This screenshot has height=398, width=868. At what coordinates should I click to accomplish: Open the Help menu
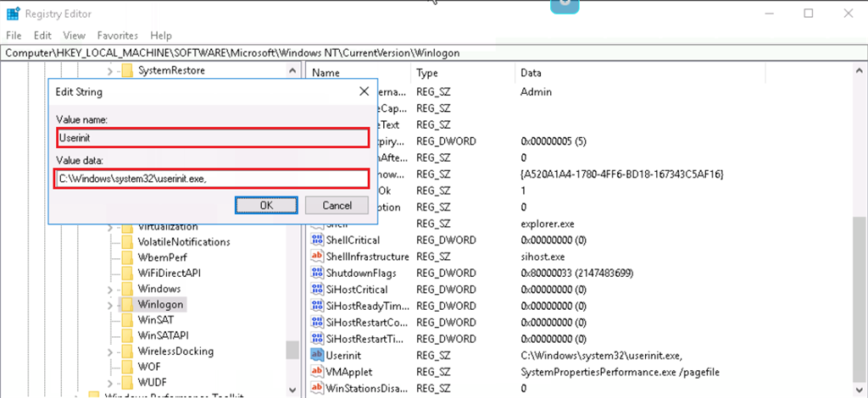(x=161, y=36)
